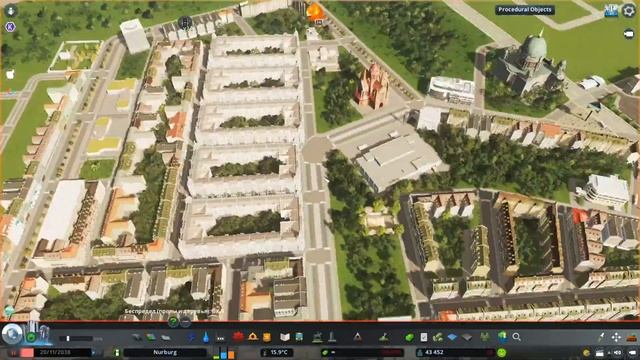Adjust the small slider beside the info globe
Screen dimensions: 640x360
click(x=76, y=338)
